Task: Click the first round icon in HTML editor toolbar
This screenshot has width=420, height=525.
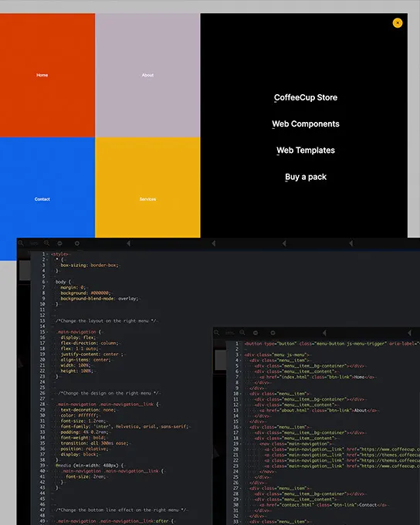Action: coord(256,333)
